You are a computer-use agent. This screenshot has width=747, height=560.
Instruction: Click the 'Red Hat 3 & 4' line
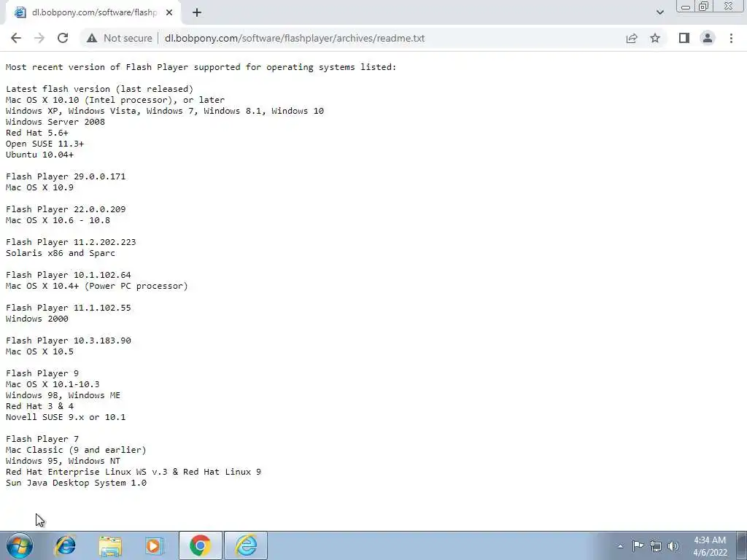39,406
